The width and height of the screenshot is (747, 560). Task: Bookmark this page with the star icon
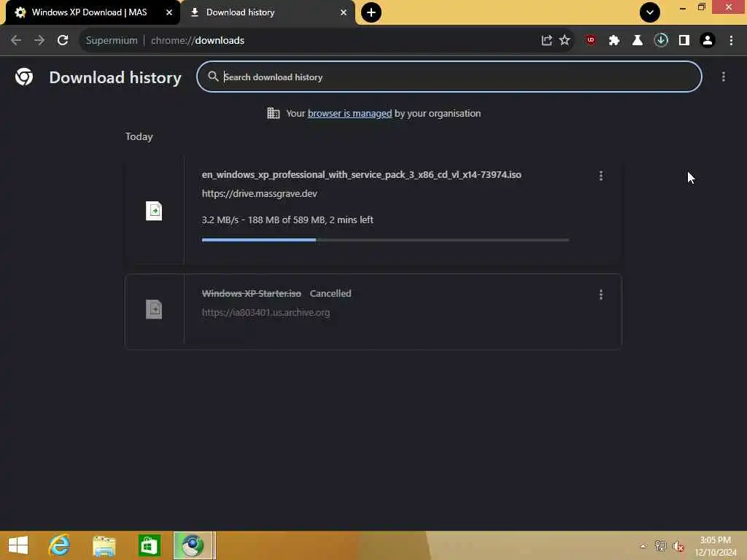565,40
